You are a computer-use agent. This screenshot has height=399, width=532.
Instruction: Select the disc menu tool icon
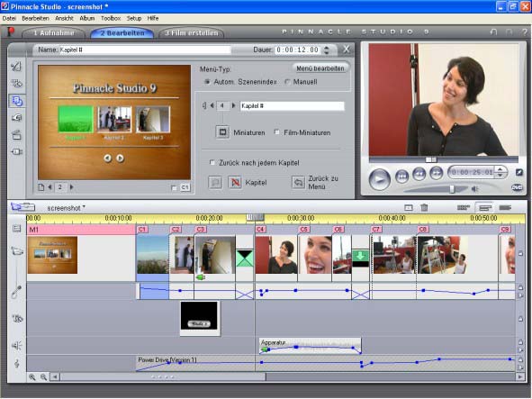coord(16,101)
